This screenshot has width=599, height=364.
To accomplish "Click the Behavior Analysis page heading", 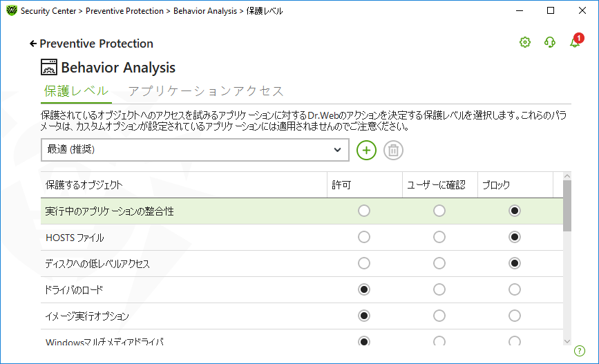I will click(118, 68).
